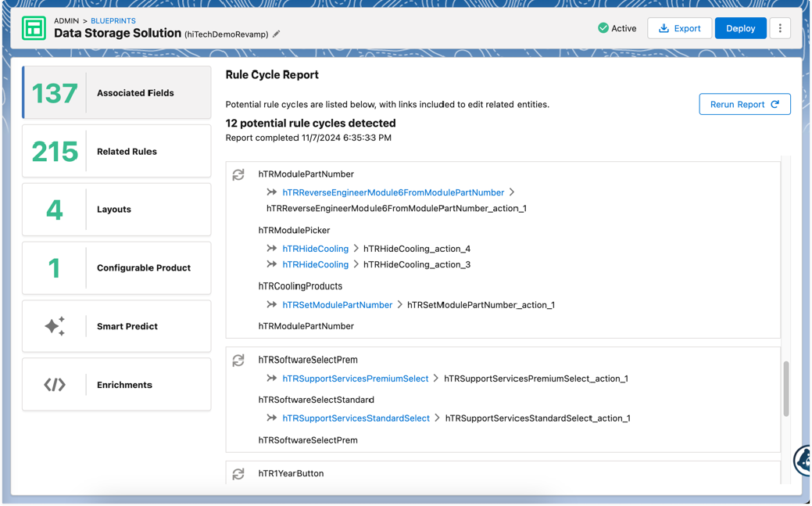The image size is (812, 506).
Task: Click double-arrow icon on the hTRHideCooling_action_4 row
Action: 271,249
